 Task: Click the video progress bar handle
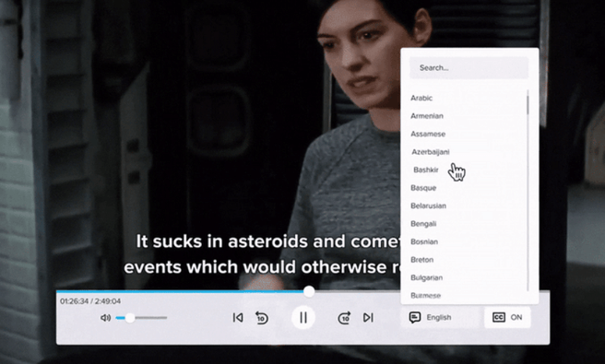coord(309,291)
